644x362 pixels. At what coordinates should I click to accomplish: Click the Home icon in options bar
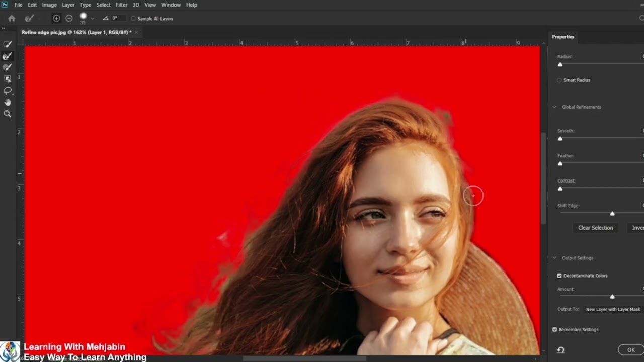[12, 18]
